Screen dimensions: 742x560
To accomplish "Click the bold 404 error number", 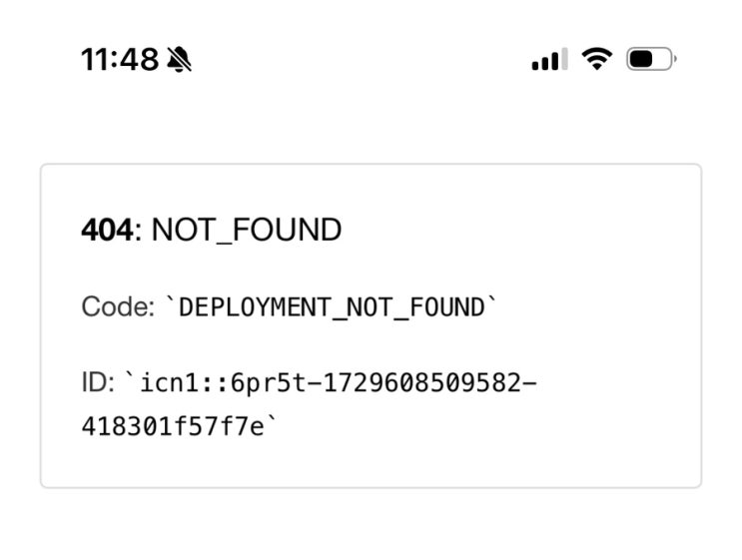I will (106, 231).
